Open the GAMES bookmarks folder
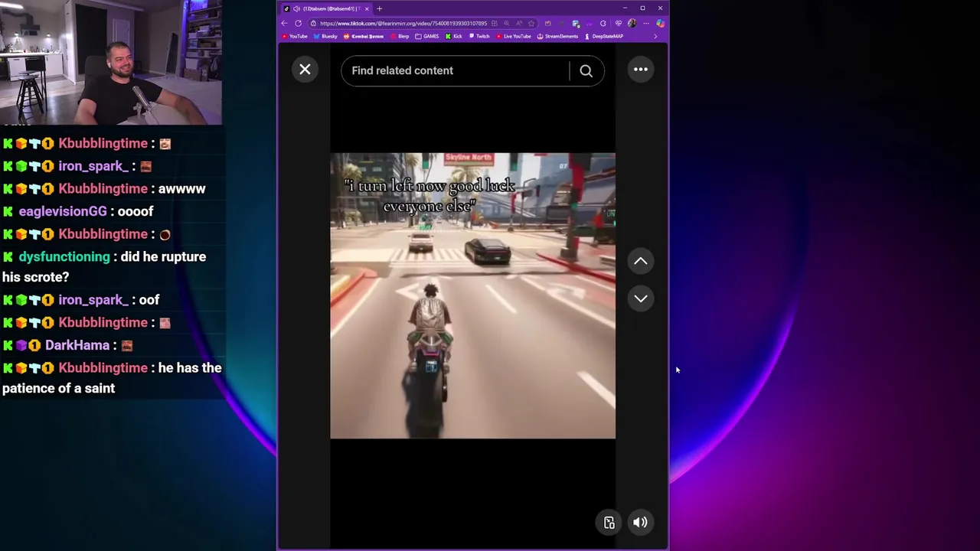This screenshot has width=980, height=551. pyautogui.click(x=427, y=36)
